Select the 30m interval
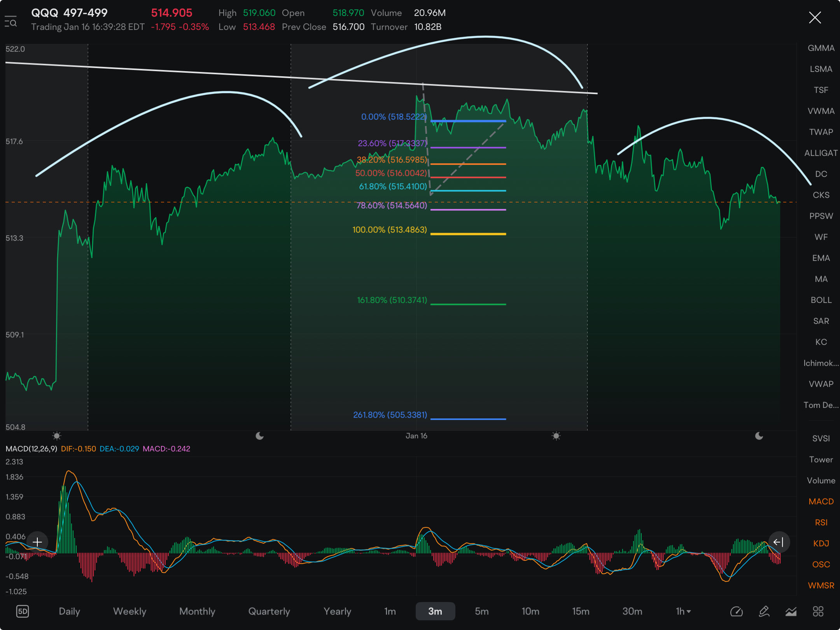 [632, 611]
